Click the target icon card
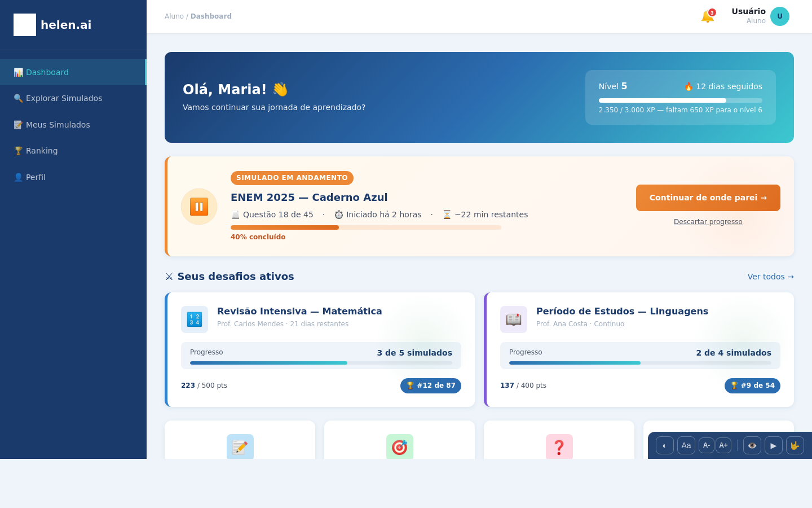This screenshot has width=812, height=508. [399, 446]
